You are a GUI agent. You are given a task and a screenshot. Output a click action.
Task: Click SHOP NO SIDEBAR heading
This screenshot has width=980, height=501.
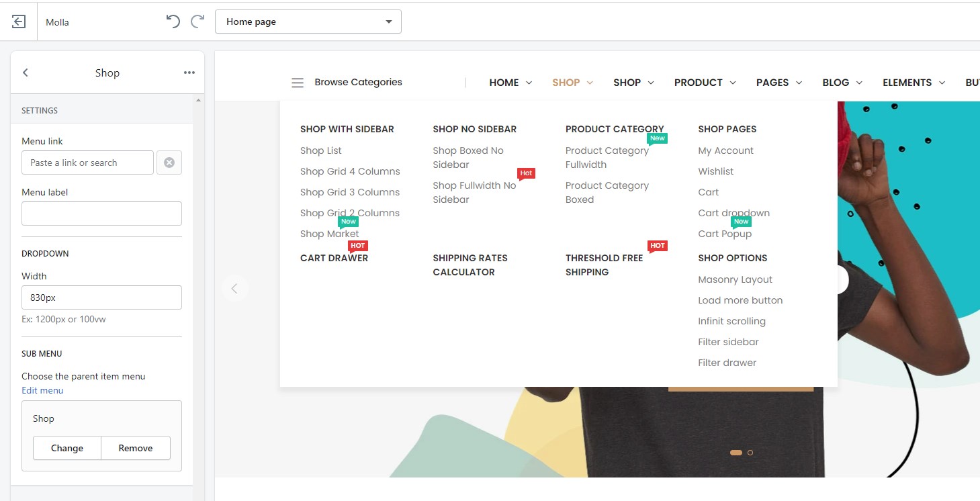pyautogui.click(x=475, y=129)
